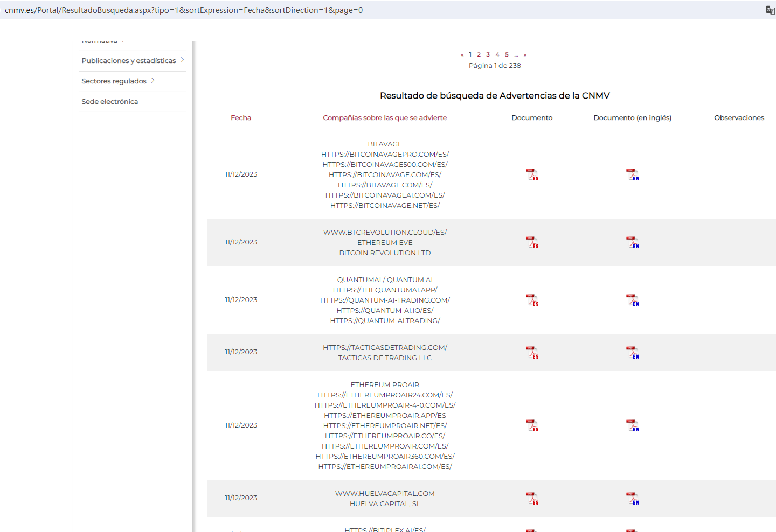The image size is (776, 532).
Task: Go to results page 5
Action: pyautogui.click(x=507, y=54)
